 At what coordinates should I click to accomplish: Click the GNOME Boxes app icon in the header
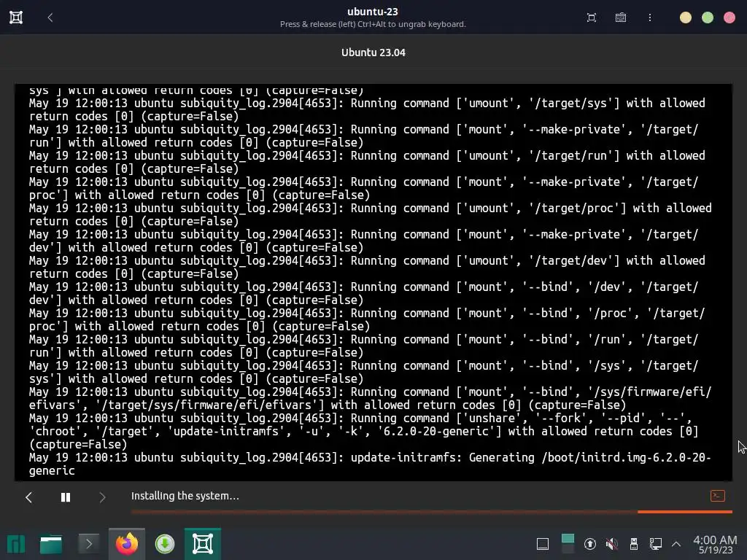pyautogui.click(x=16, y=17)
